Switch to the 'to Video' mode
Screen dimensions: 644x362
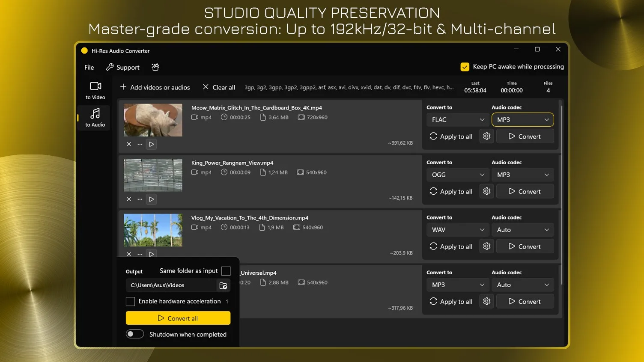[95, 91]
